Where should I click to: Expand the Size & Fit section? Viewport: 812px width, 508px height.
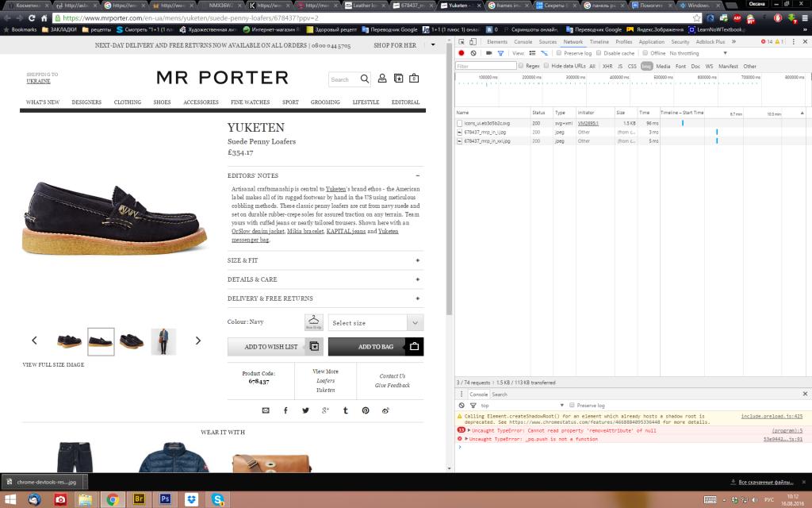point(324,260)
